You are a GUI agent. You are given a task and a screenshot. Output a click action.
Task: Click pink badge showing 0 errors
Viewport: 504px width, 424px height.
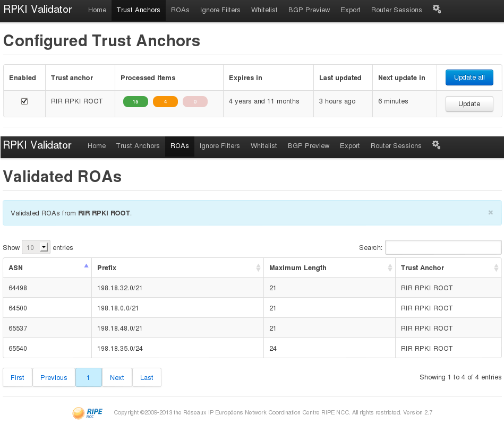coord(195,101)
